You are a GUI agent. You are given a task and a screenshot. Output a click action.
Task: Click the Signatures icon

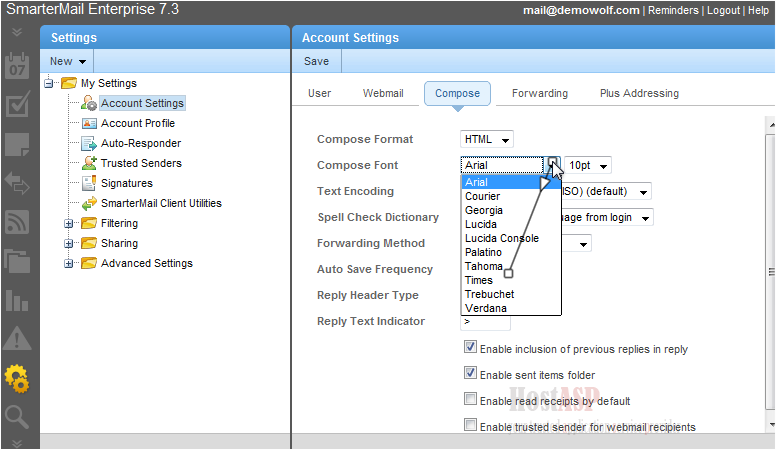tap(89, 183)
